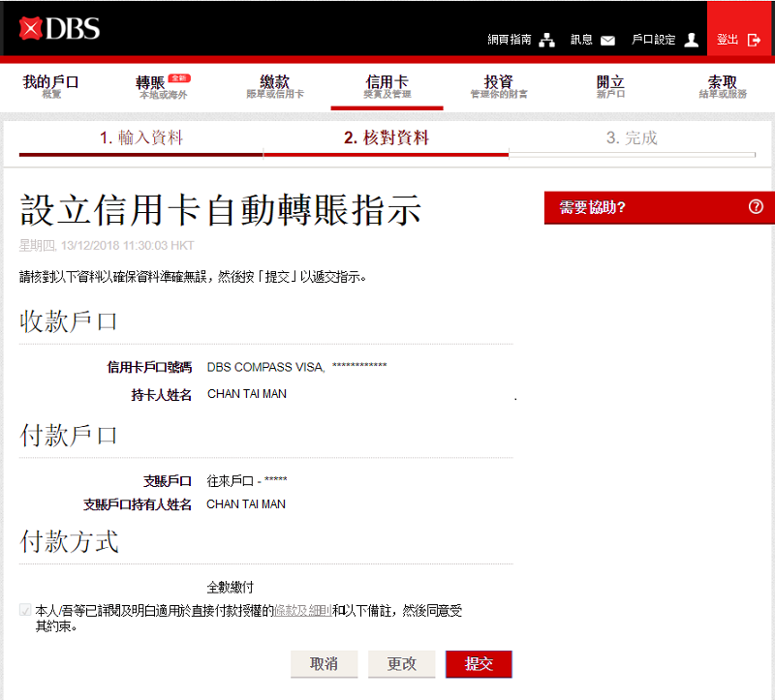This screenshot has height=700, width=775.
Task: Open the 條款及細則 terms link
Action: click(302, 611)
